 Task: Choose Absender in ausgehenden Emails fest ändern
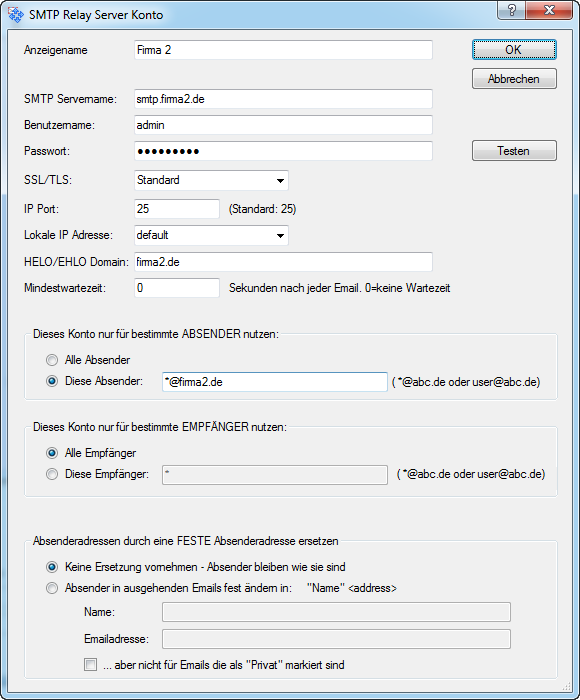(x=52, y=588)
